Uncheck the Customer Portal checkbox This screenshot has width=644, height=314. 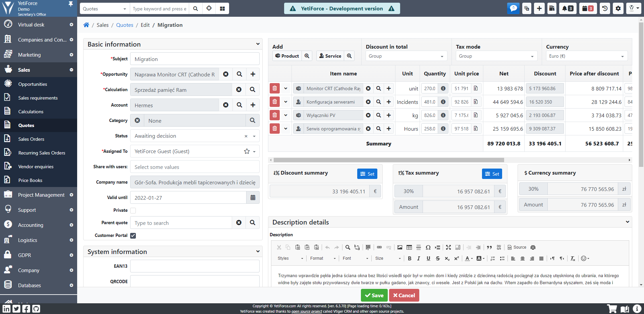[x=133, y=236]
